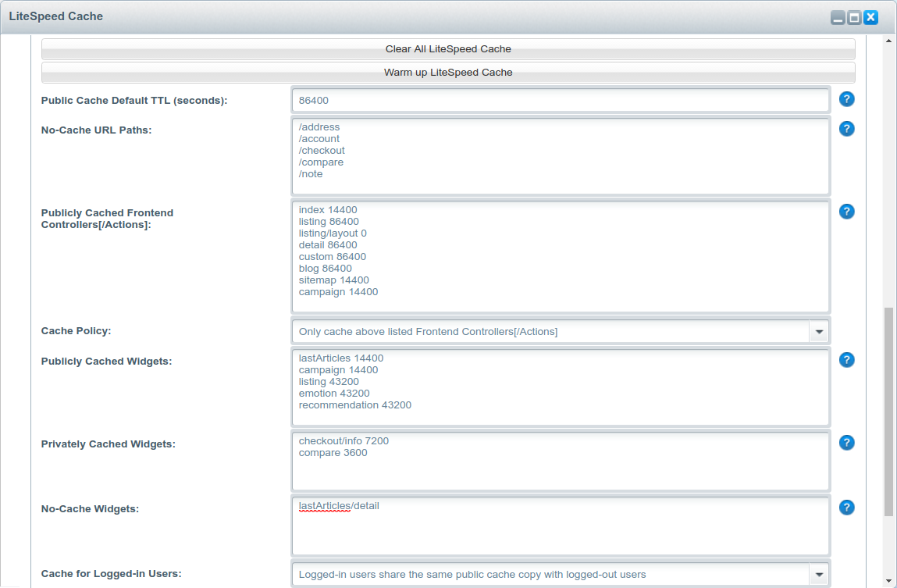Minimize the LiteSpeed Cache window
The width and height of the screenshot is (897, 588).
(838, 18)
